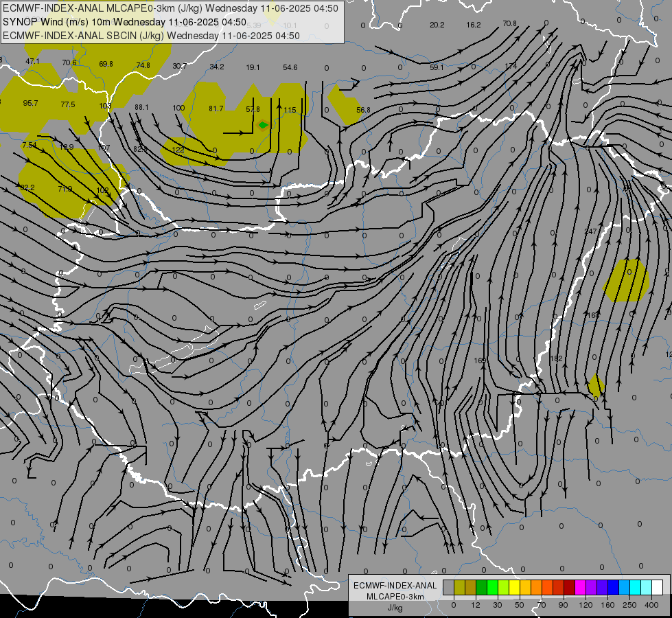Viewport: 672px width, 618px height.
Task: Click the map value 16.2
Action: (x=474, y=25)
